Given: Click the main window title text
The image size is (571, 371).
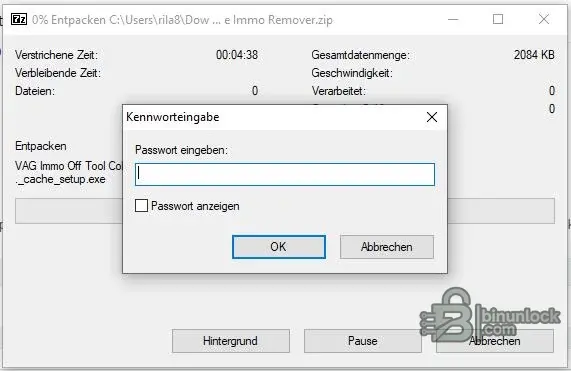Looking at the screenshot, I should (182, 20).
